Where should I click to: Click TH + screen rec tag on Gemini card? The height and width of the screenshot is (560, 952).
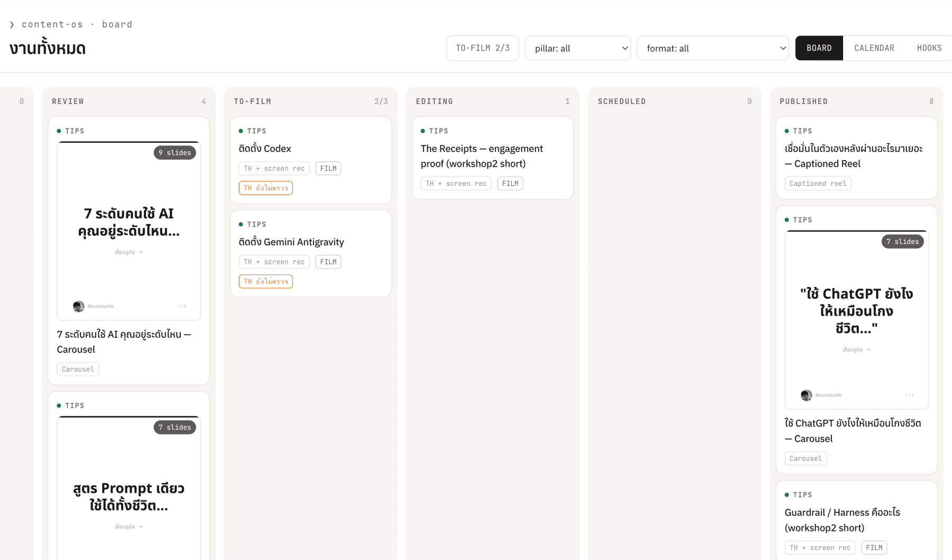(274, 262)
